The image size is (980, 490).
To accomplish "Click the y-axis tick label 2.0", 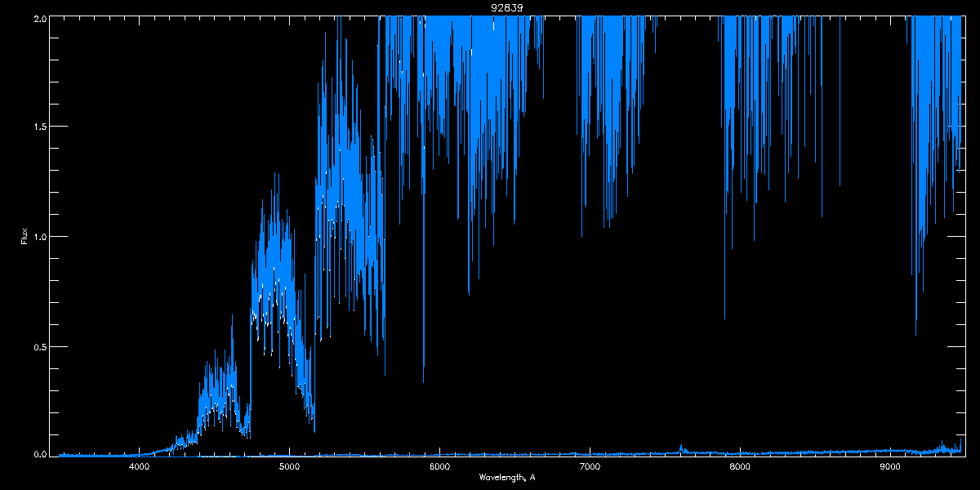I will click(38, 18).
